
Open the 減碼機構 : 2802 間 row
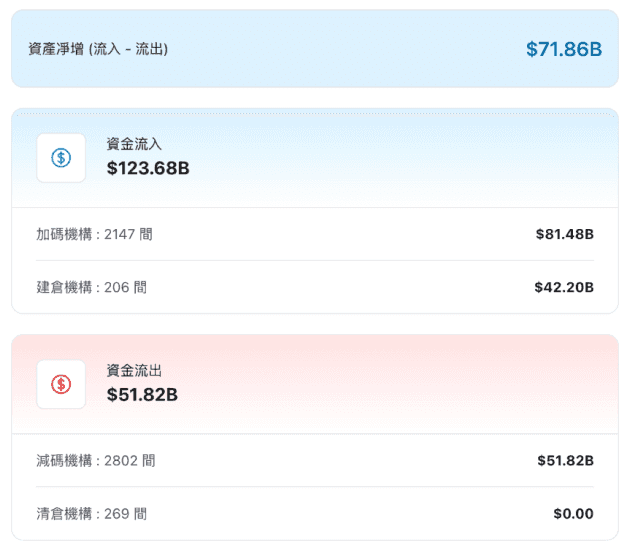[x=95, y=461]
